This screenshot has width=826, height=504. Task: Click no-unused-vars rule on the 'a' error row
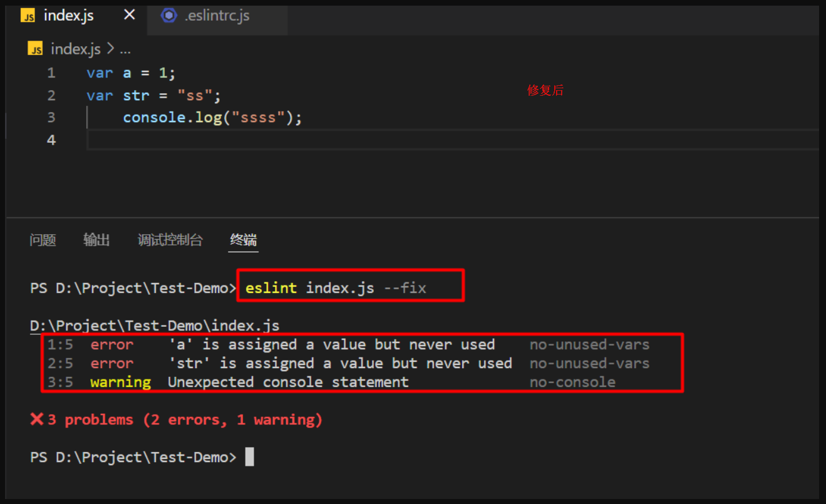(x=589, y=344)
